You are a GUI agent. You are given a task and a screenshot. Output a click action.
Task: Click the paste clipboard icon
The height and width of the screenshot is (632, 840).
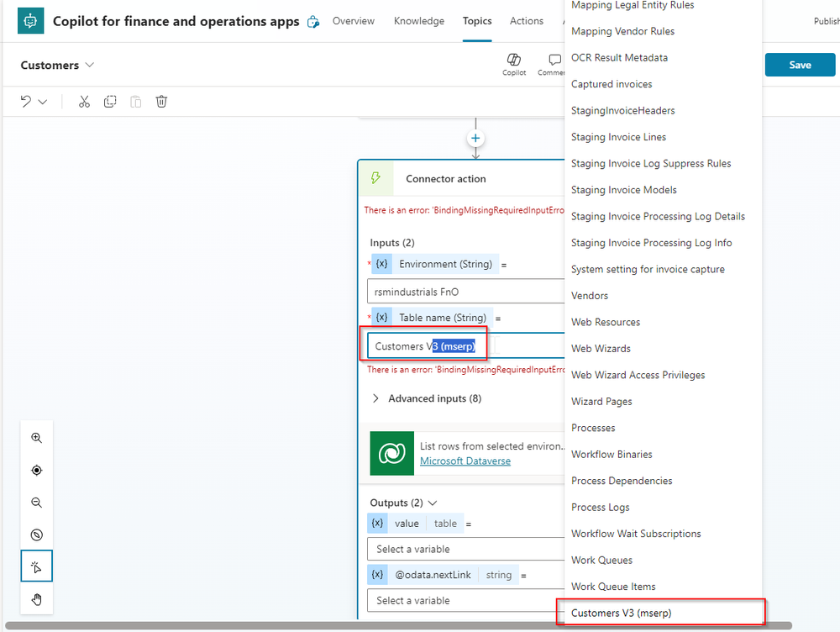tap(135, 102)
